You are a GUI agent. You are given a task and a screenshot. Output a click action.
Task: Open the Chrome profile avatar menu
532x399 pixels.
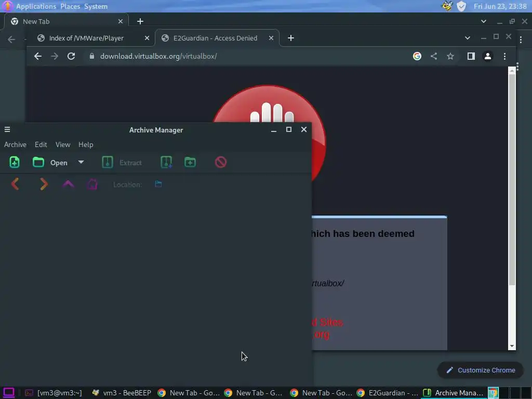[488, 56]
